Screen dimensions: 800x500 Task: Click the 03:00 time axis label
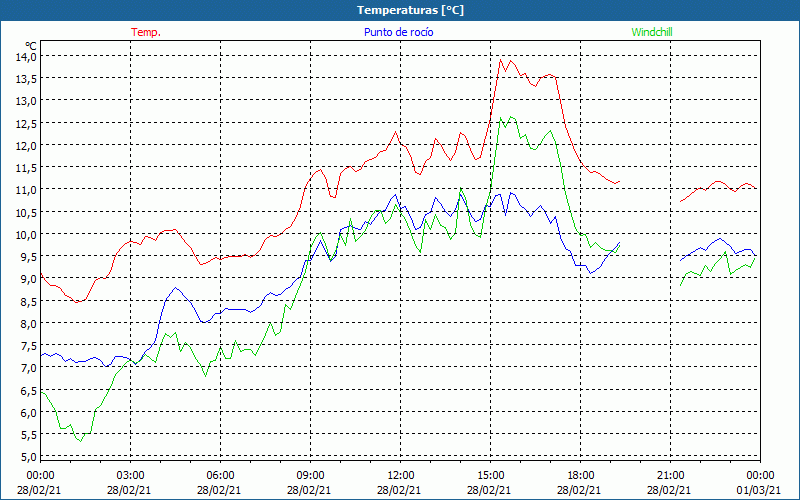(130, 475)
